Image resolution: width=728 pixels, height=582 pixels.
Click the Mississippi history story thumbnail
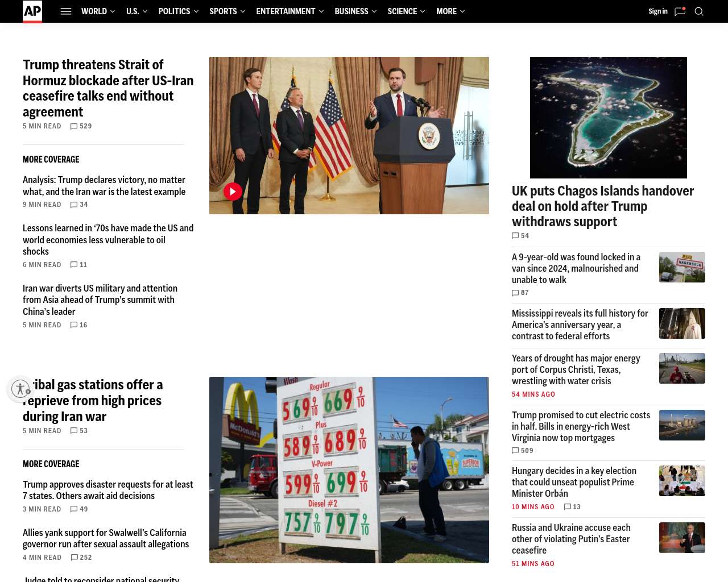click(682, 323)
